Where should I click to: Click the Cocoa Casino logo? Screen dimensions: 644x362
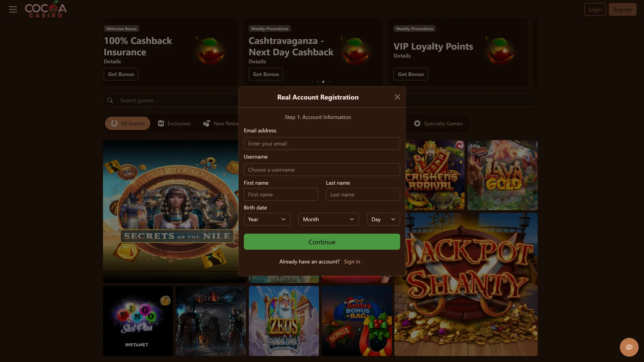[46, 9]
